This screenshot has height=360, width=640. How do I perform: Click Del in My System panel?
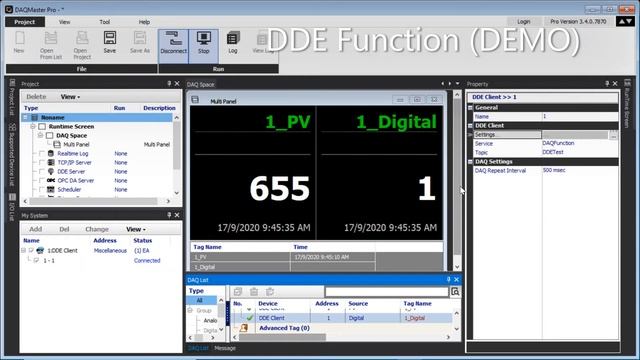coord(64,229)
